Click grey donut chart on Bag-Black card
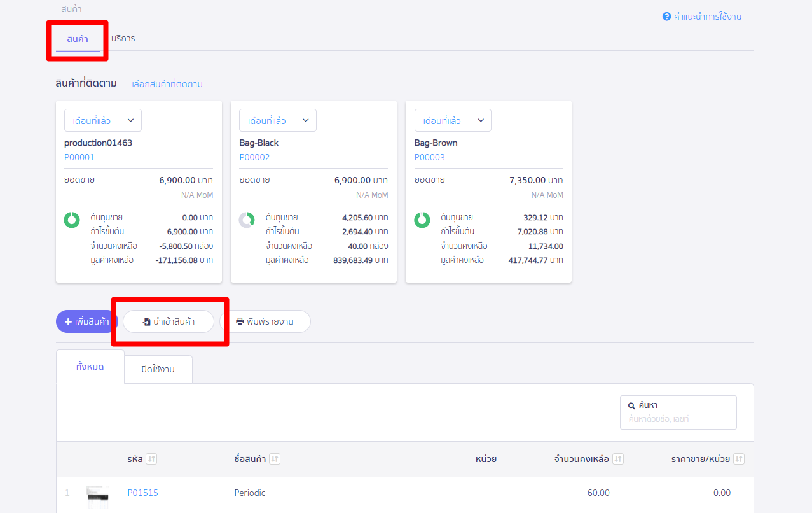812x513 pixels. point(247,220)
